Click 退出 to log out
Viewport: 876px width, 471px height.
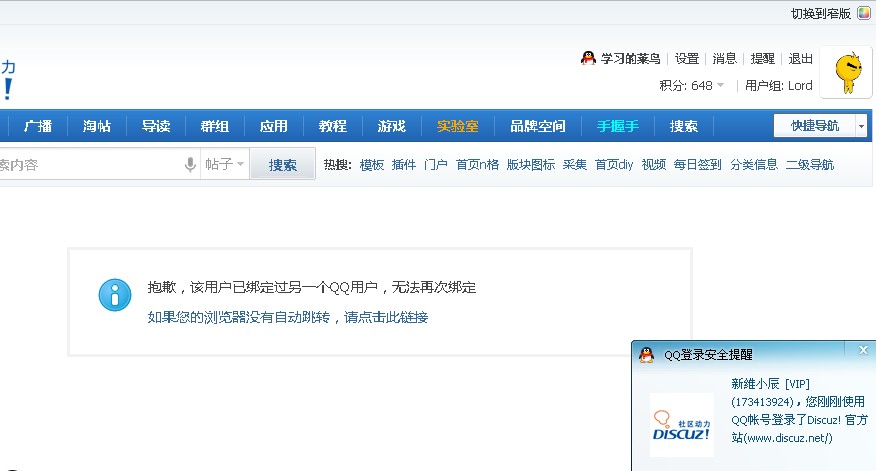click(800, 59)
